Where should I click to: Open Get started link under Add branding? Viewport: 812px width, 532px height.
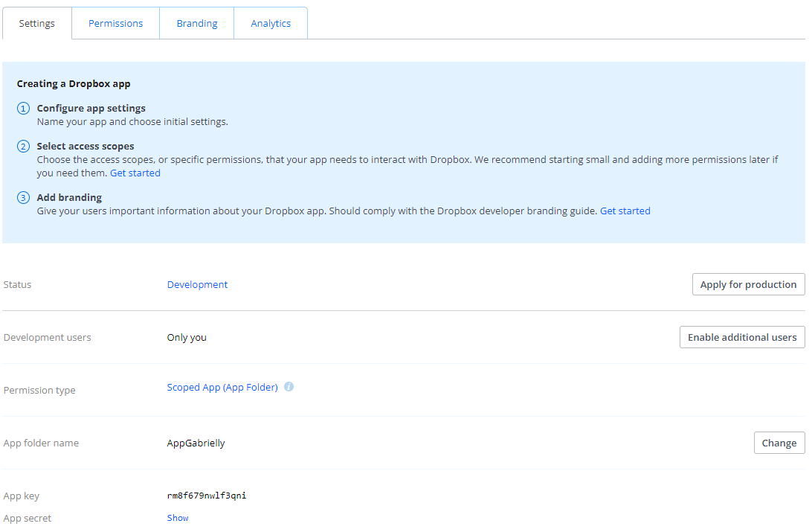pyautogui.click(x=625, y=211)
